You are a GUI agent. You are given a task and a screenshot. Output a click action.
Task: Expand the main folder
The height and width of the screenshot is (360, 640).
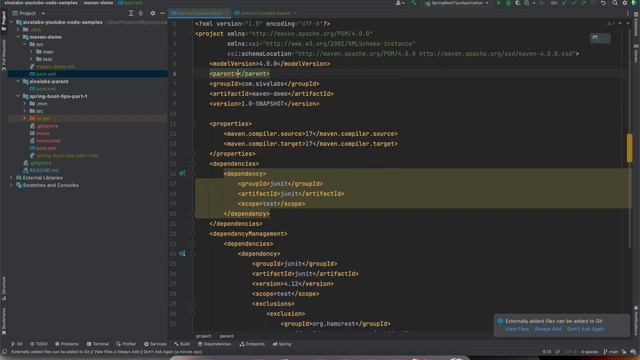click(x=31, y=52)
